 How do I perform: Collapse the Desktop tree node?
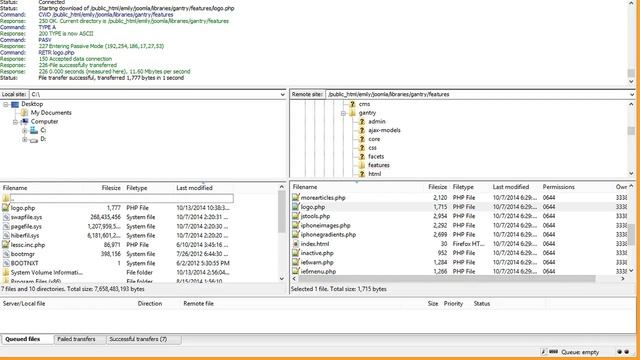coord(6,104)
